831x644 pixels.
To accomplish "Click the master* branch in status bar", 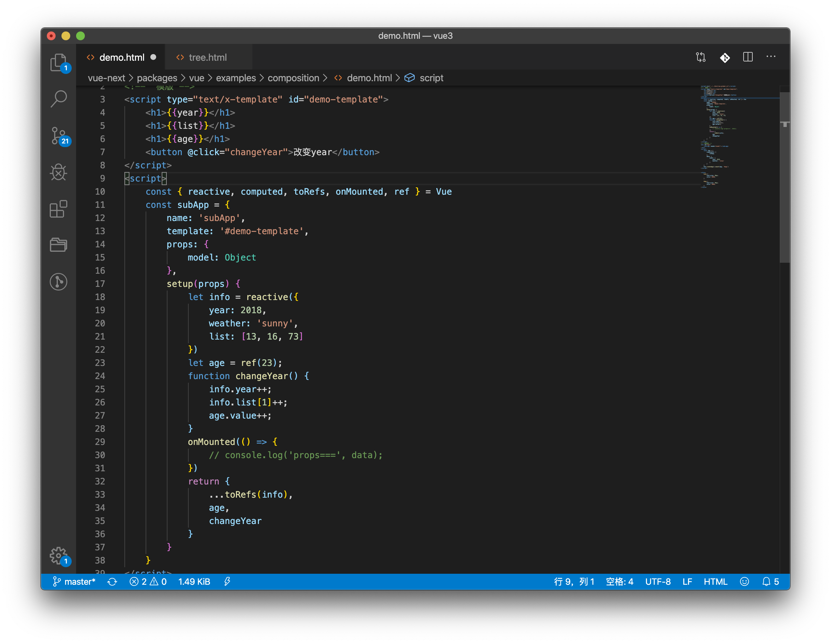I will coord(74,581).
